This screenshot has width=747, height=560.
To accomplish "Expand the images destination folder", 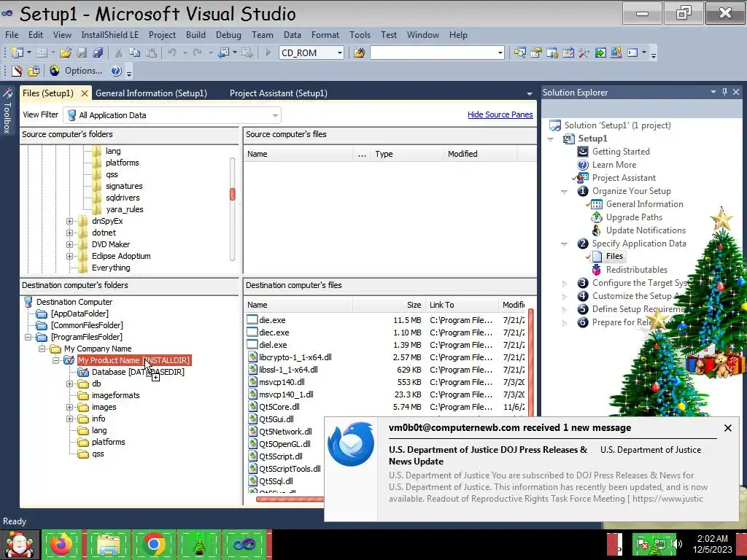I will point(69,407).
